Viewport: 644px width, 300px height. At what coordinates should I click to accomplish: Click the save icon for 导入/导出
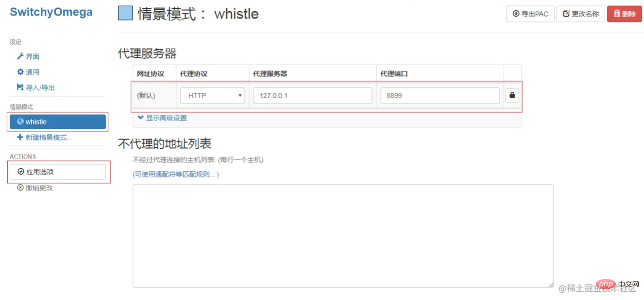20,88
